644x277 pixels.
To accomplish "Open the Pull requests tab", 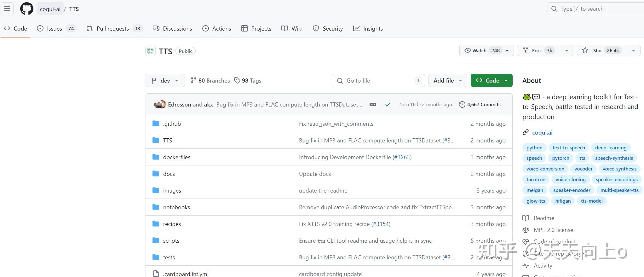I will (x=114, y=28).
